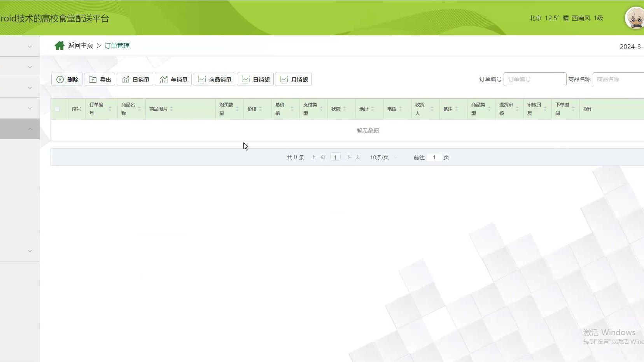
Task: Sort by the 地址 column arrows
Action: click(x=373, y=109)
